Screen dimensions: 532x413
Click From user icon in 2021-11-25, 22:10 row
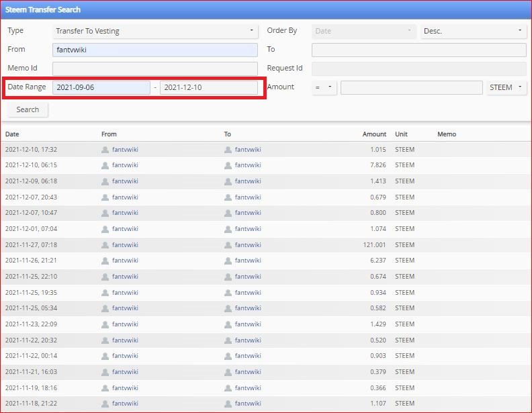105,277
